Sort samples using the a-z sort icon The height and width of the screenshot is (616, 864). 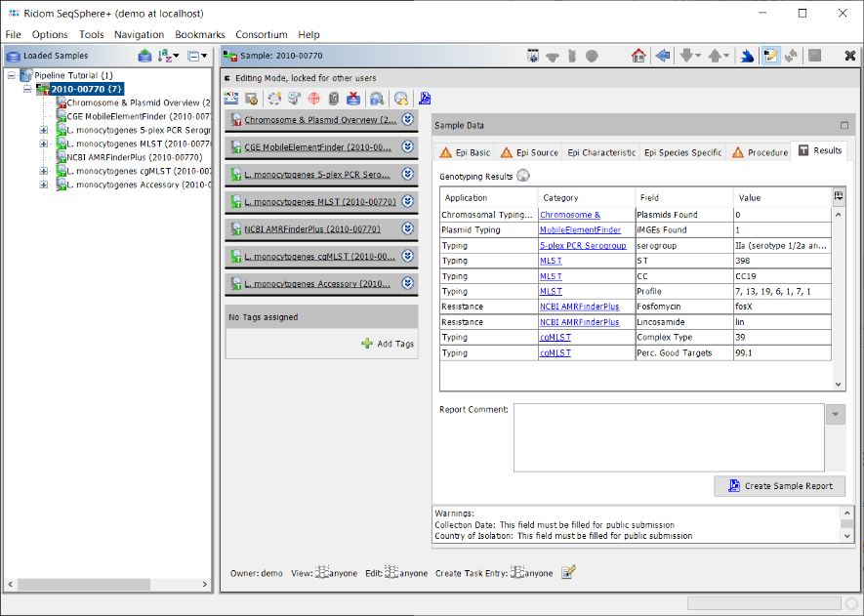coord(164,56)
